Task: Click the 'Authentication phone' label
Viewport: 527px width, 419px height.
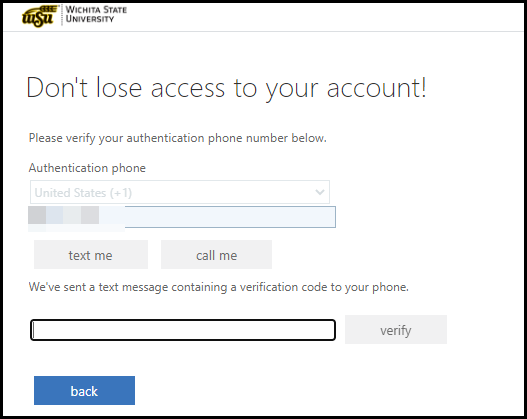Action: [x=87, y=168]
